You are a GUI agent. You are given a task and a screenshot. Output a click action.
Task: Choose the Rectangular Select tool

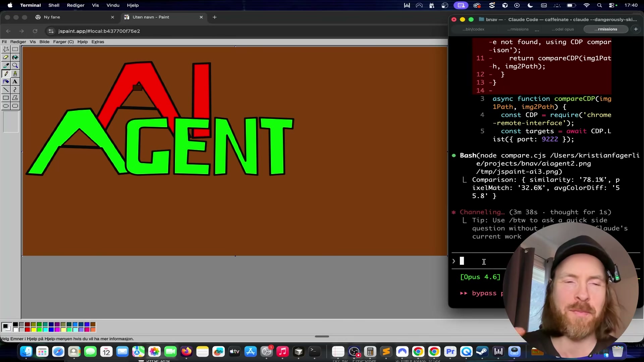[x=15, y=49]
